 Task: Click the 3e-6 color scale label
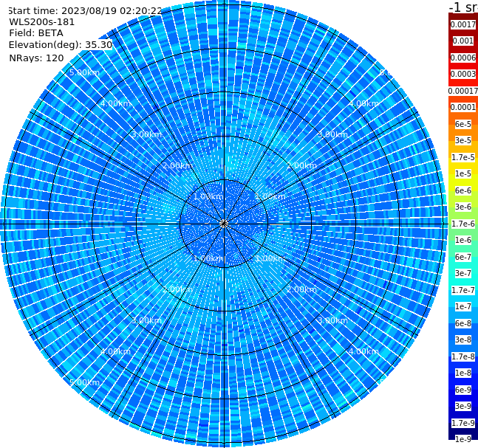(463, 207)
